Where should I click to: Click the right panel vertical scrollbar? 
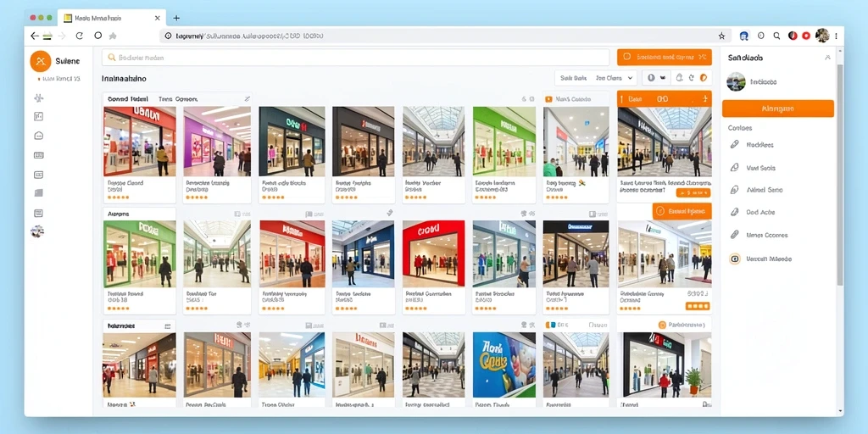840,177
